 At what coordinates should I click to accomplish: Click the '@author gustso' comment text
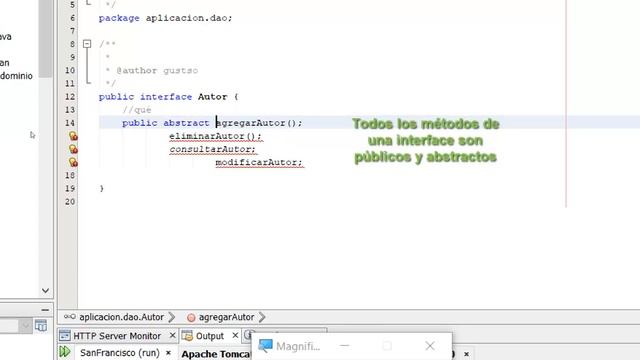pos(157,71)
